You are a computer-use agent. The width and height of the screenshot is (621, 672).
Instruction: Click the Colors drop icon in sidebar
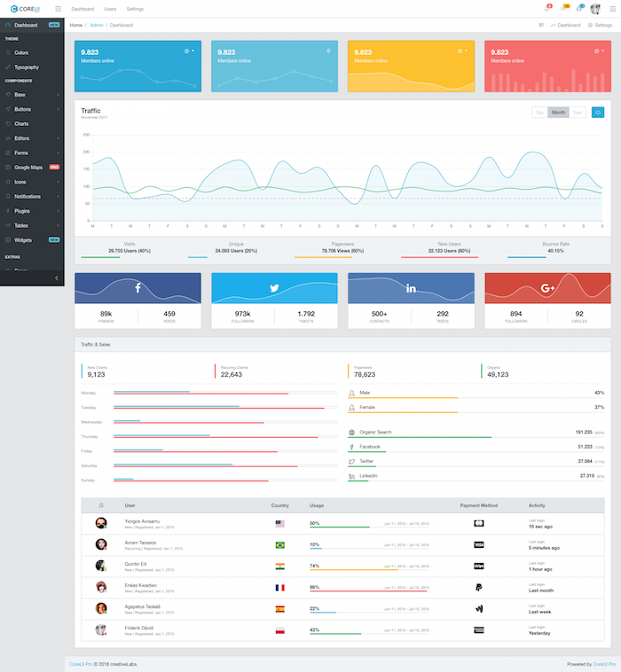coord(8,52)
